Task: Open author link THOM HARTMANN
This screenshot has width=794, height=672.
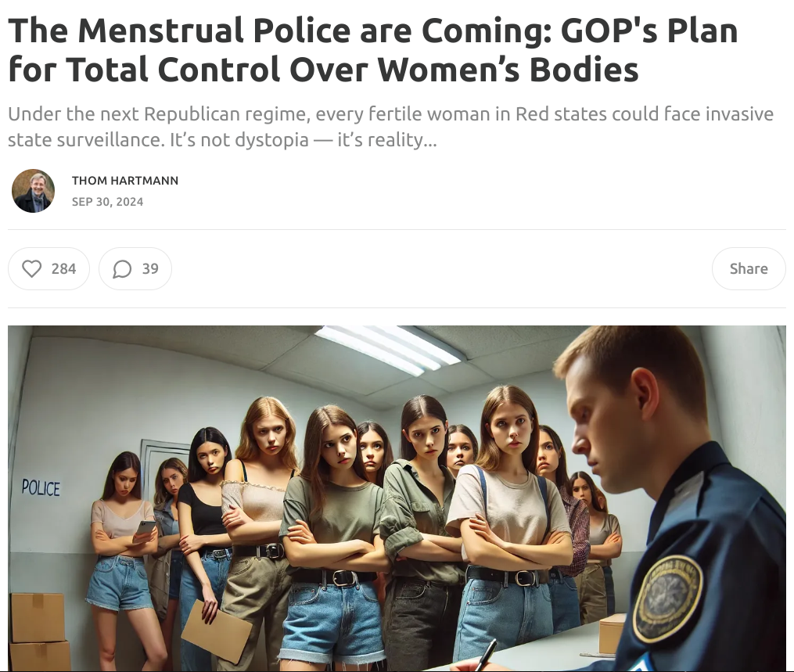Action: coord(125,180)
